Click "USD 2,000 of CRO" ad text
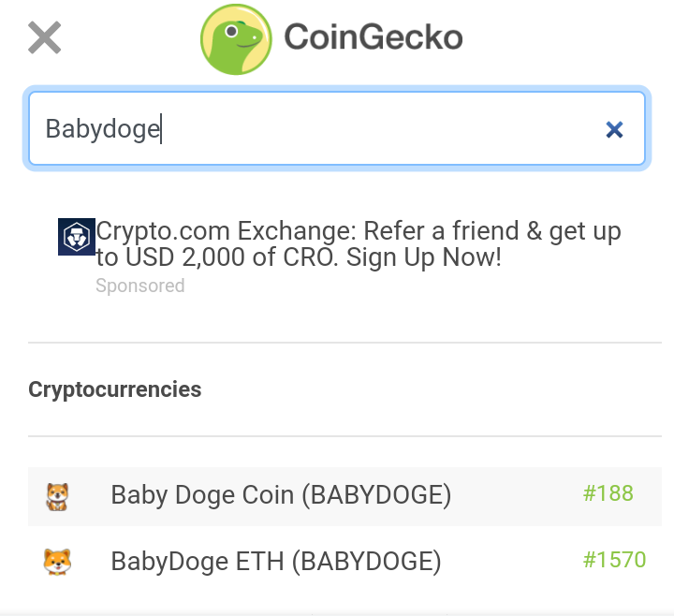 click(229, 257)
